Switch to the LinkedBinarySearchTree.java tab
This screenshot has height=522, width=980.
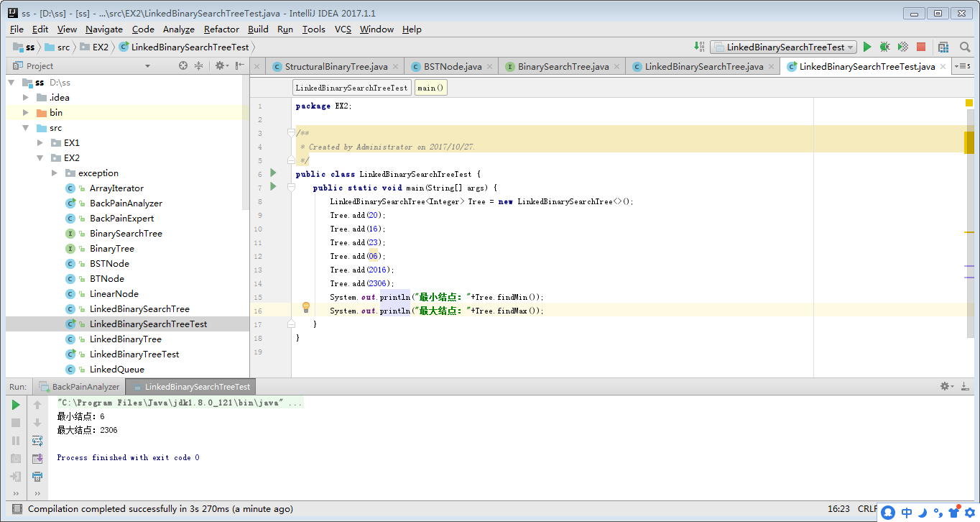coord(704,66)
